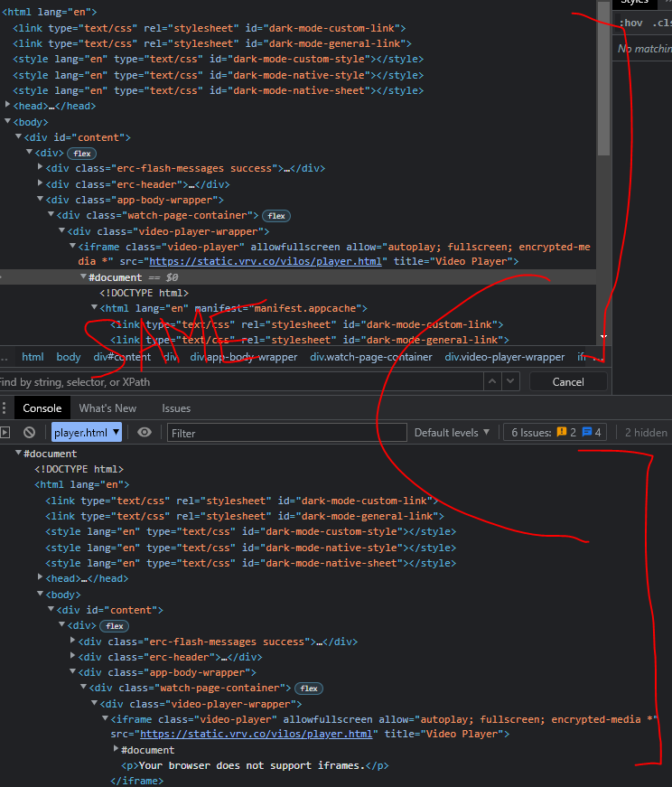Select dark-mode-native-sheet style row in Console

(x=250, y=563)
